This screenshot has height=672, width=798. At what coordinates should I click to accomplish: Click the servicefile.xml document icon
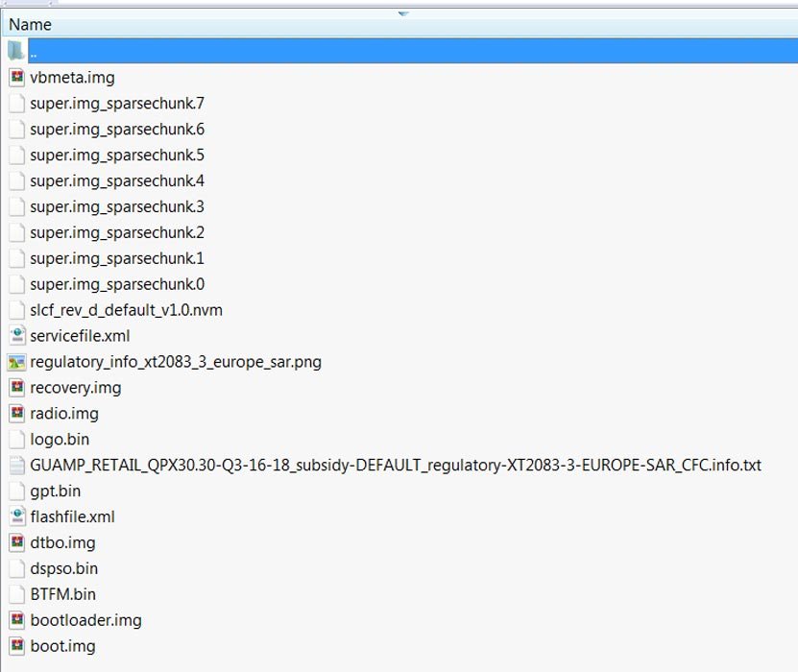16,336
